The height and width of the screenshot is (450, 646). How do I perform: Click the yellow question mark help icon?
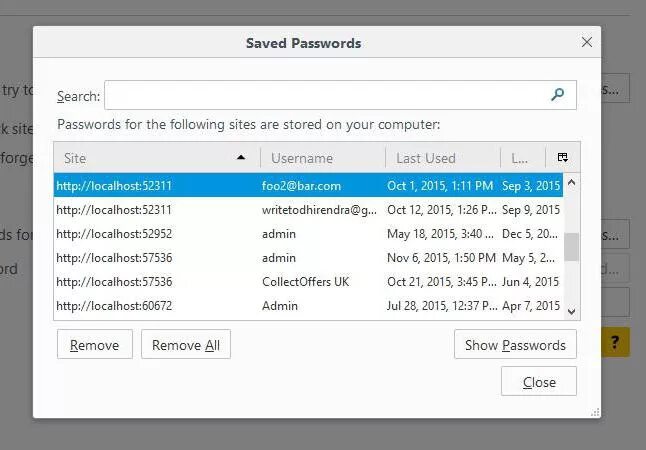coord(615,343)
